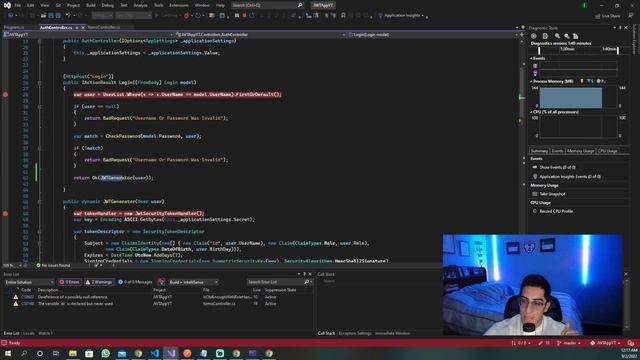Click the No issues found indicator
The height and width of the screenshot is (360, 640).
click(x=53, y=265)
